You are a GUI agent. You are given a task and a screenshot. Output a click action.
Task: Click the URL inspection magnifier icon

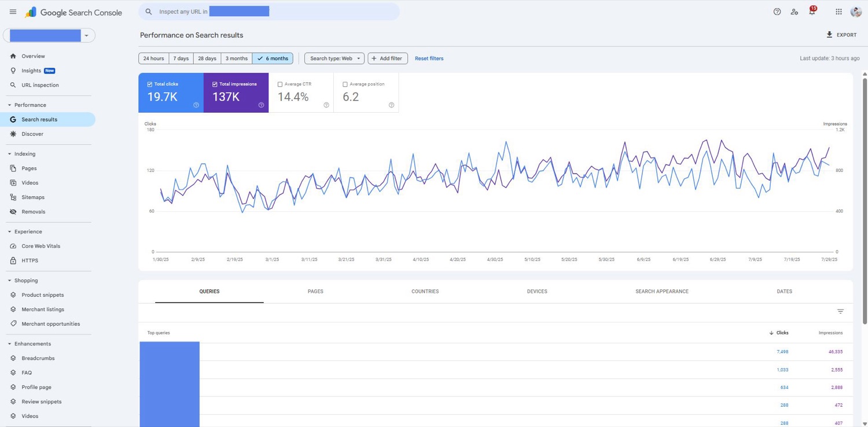[x=13, y=85]
